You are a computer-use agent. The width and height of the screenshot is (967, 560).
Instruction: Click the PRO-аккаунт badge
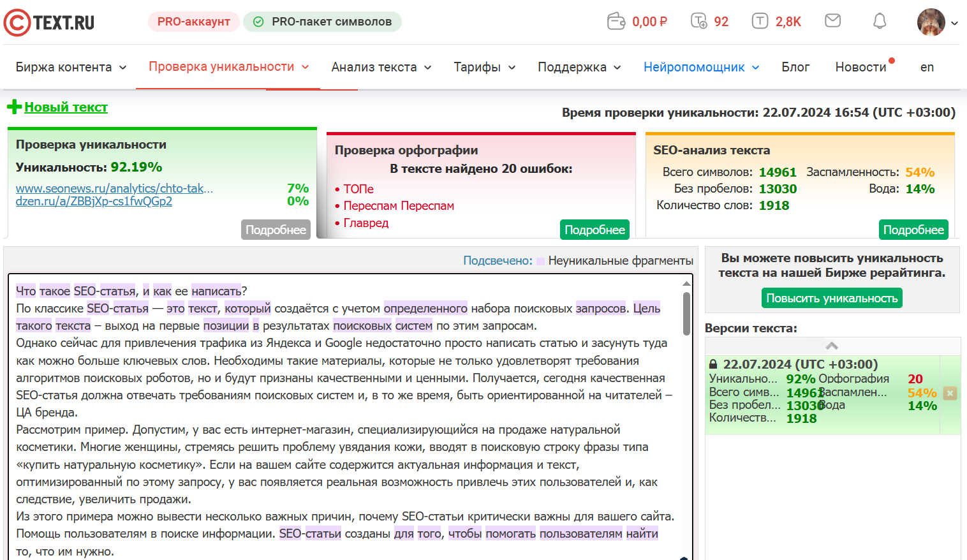pyautogui.click(x=194, y=22)
